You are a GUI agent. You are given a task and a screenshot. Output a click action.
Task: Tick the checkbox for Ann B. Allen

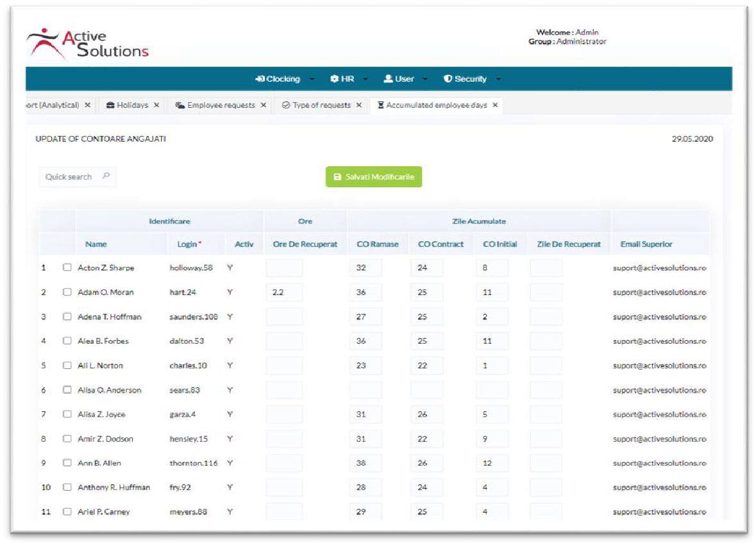pyautogui.click(x=67, y=463)
